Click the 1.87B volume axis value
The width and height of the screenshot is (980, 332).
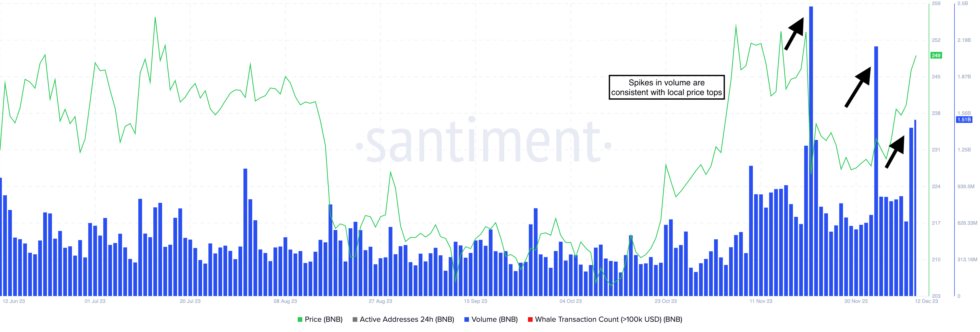[964, 77]
